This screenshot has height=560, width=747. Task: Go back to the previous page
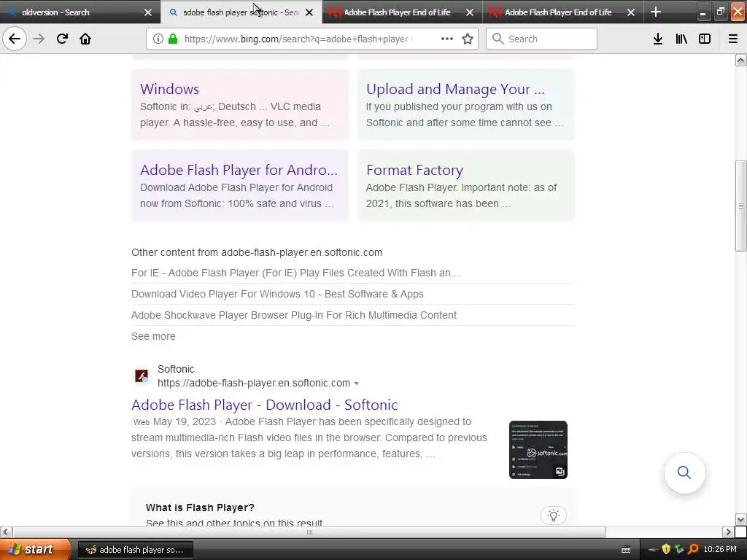click(x=15, y=39)
